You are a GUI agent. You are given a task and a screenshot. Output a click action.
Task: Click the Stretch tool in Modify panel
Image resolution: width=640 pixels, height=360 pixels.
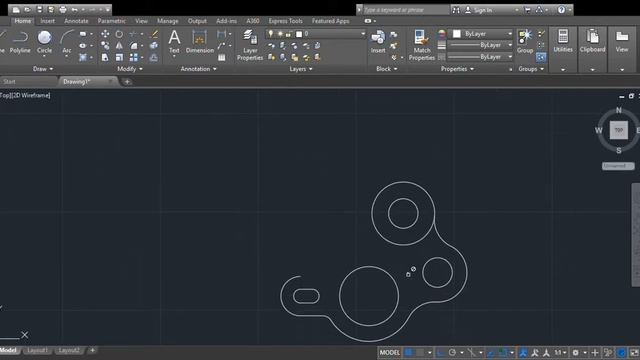105,58
